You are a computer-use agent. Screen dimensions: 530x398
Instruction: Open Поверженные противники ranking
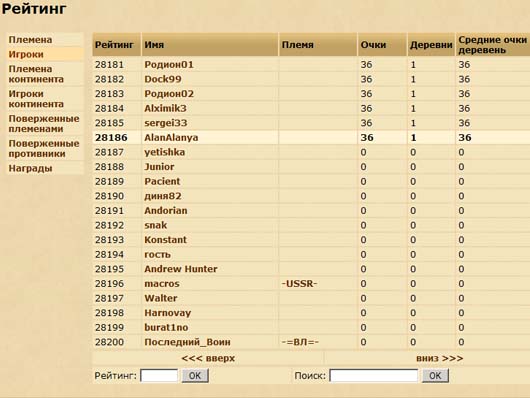click(44, 148)
